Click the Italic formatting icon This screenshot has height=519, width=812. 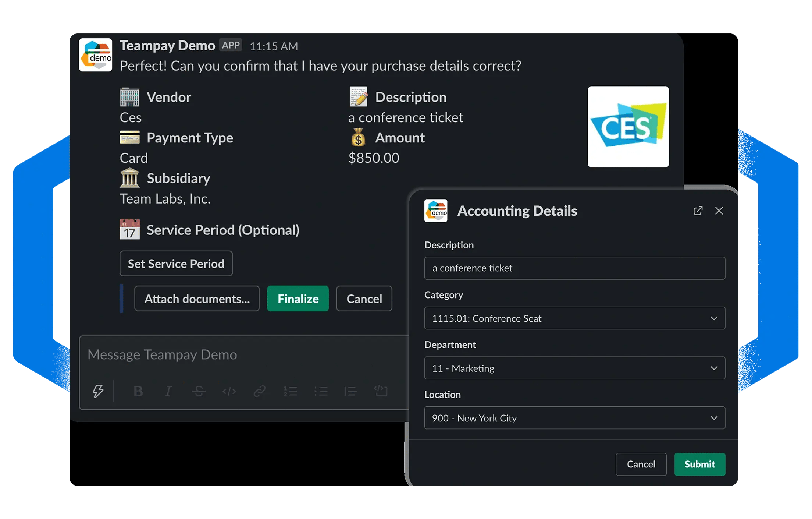(168, 391)
